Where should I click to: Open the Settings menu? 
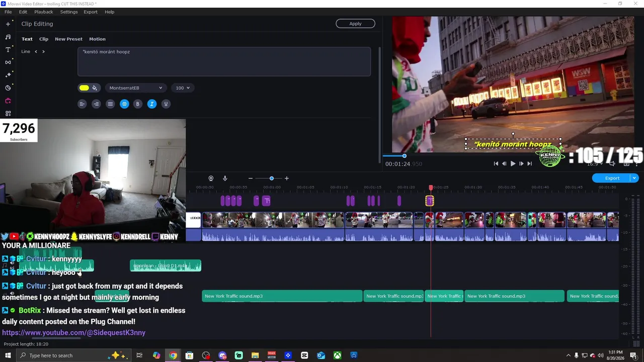[69, 12]
